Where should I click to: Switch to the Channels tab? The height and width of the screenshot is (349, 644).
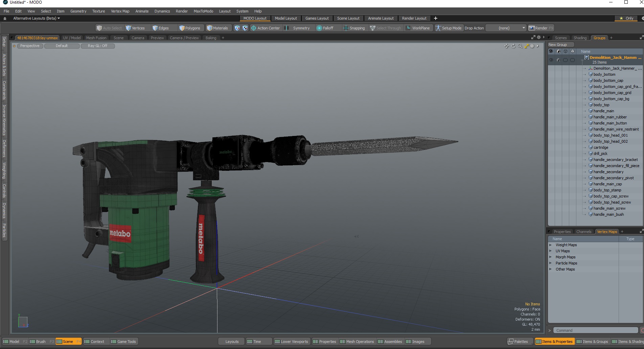(x=584, y=232)
